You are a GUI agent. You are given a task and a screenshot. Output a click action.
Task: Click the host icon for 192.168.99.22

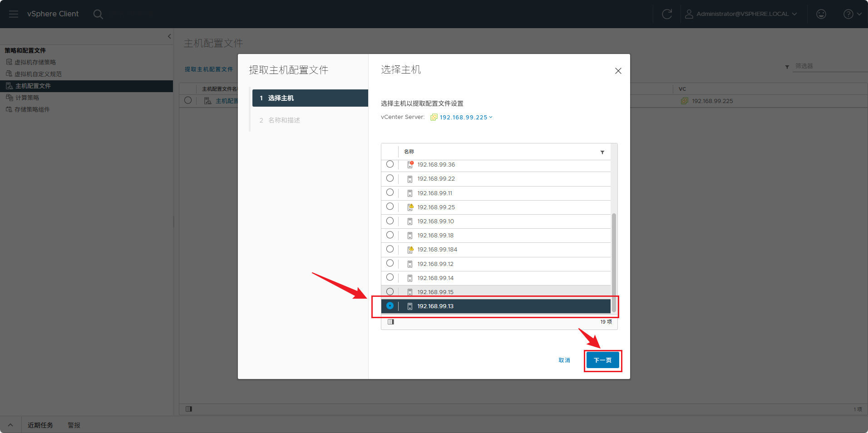point(410,179)
